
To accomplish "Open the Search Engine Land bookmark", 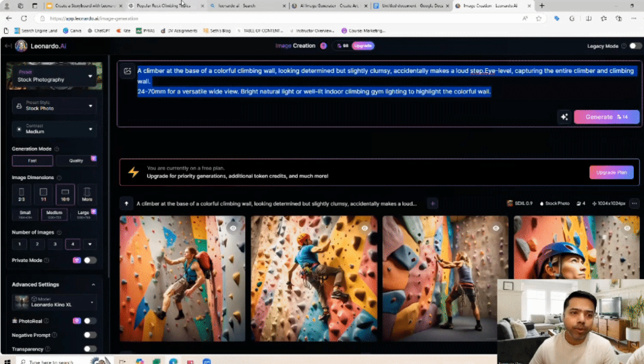I will (x=36, y=31).
